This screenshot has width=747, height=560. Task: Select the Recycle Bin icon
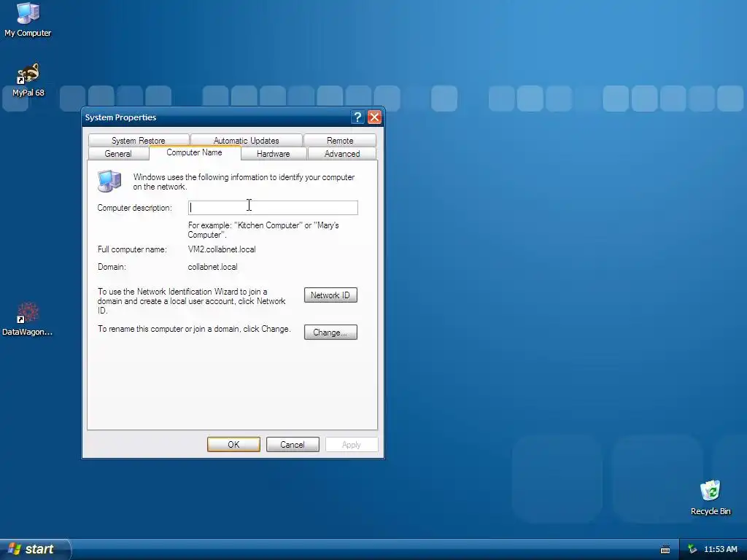[x=711, y=497]
